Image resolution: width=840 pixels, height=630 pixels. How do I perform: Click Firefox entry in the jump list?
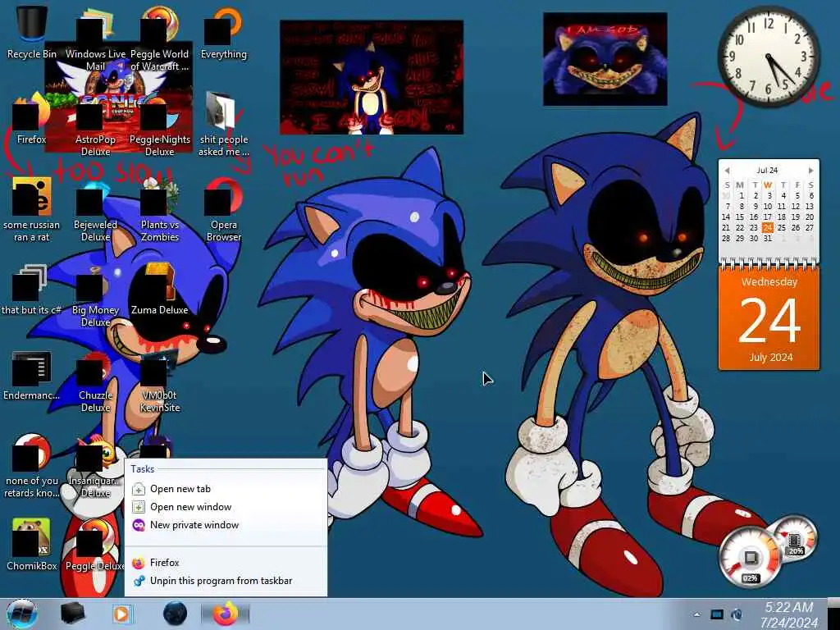[226, 563]
